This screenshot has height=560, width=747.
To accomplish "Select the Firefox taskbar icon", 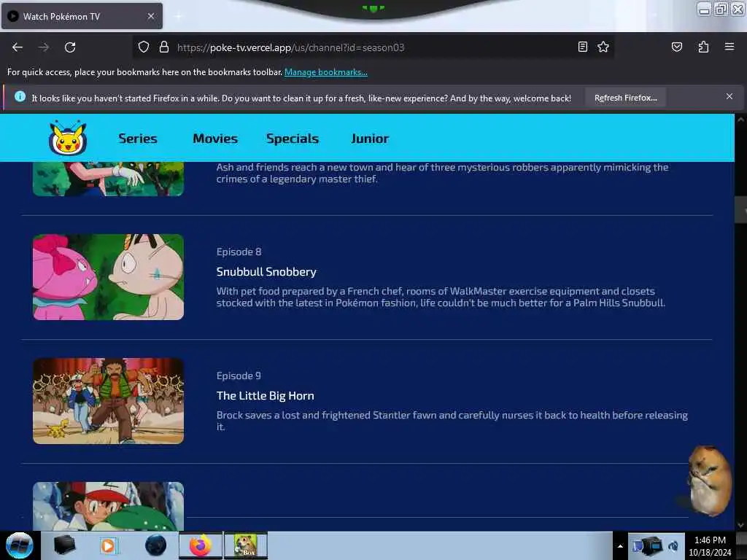I will coord(201,545).
